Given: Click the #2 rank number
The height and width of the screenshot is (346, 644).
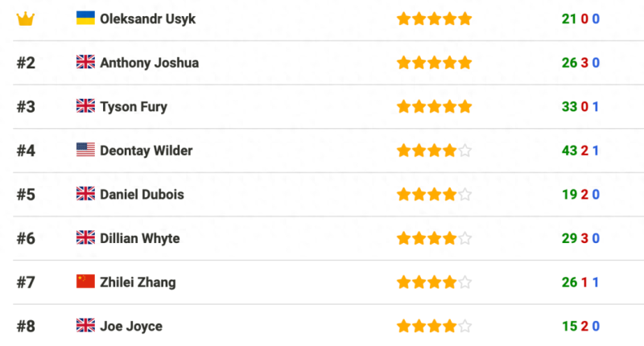Looking at the screenshot, I should pos(26,63).
